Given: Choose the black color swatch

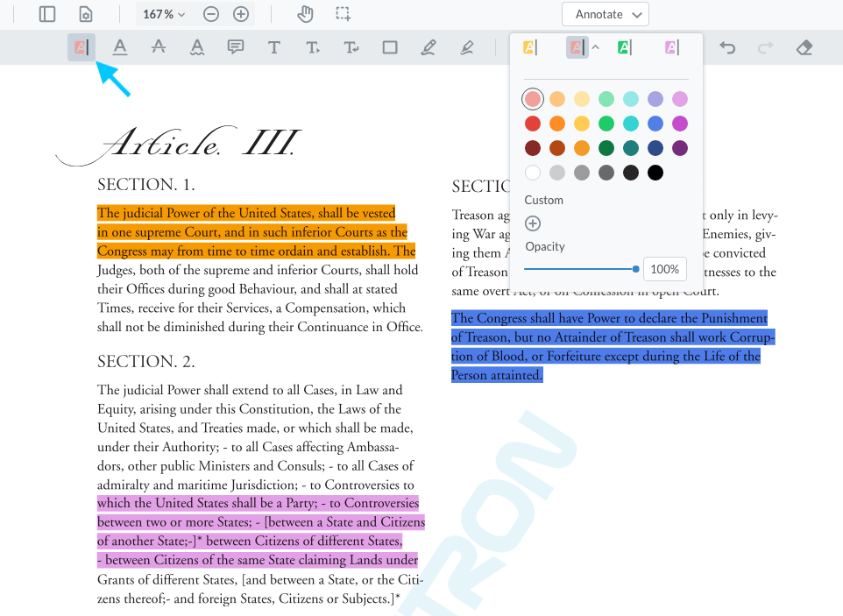Looking at the screenshot, I should (x=655, y=173).
